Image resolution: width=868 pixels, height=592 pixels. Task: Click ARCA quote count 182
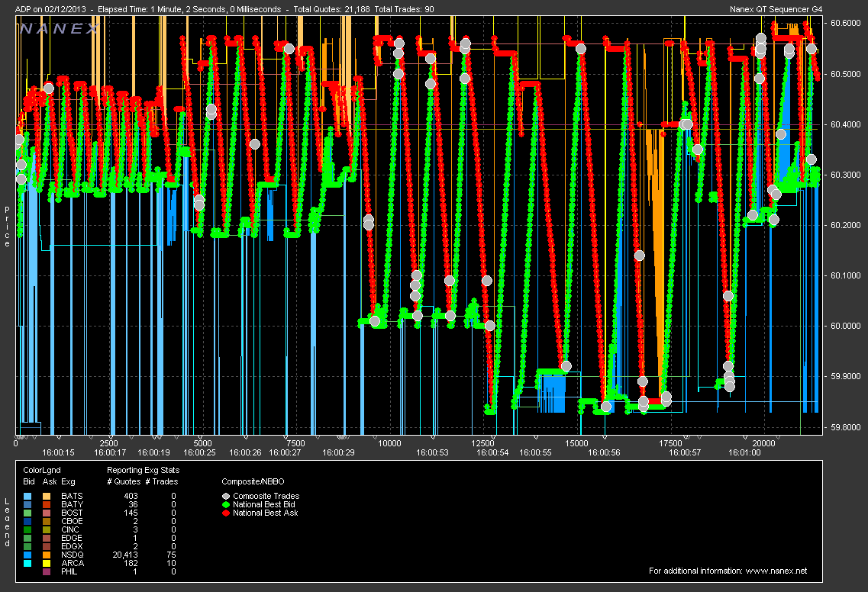click(131, 563)
